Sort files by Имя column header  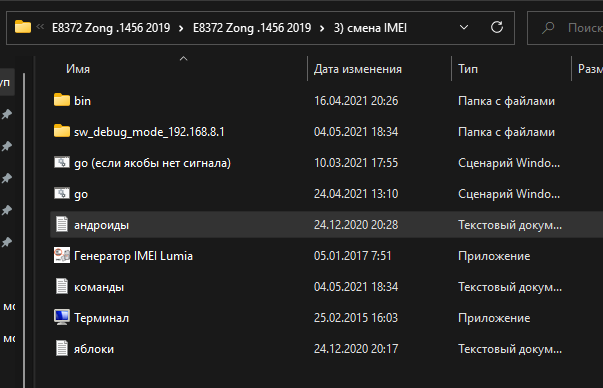click(78, 69)
